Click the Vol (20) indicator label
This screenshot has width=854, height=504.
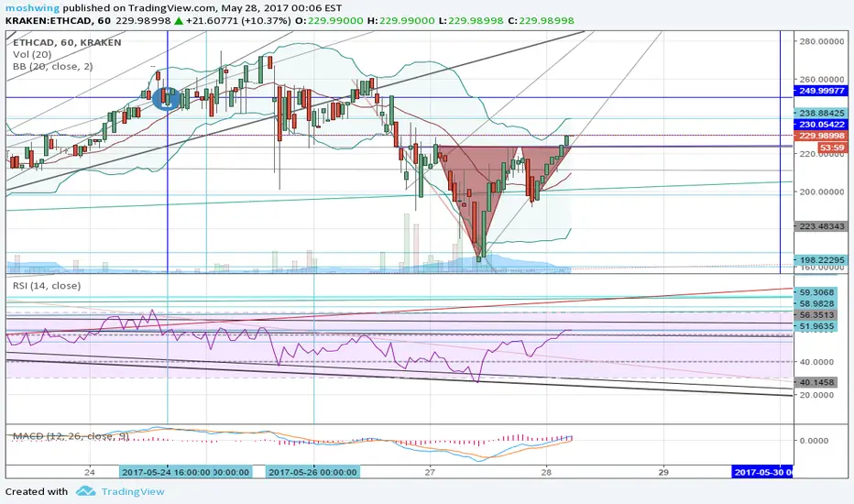32,54
